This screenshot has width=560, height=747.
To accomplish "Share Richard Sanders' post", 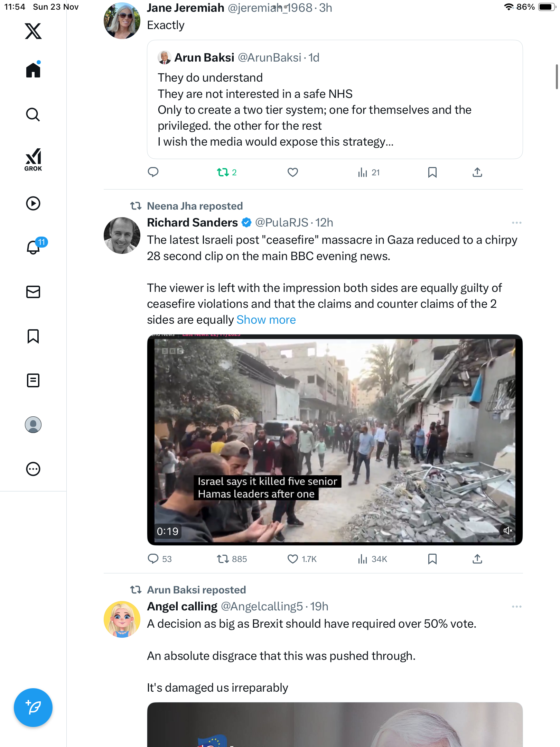I will pos(477,559).
